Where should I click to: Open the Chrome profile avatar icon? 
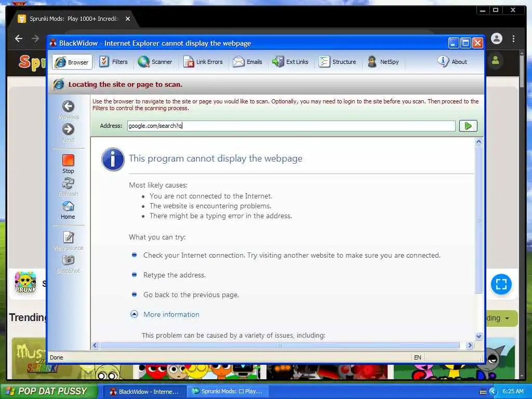coord(496,38)
